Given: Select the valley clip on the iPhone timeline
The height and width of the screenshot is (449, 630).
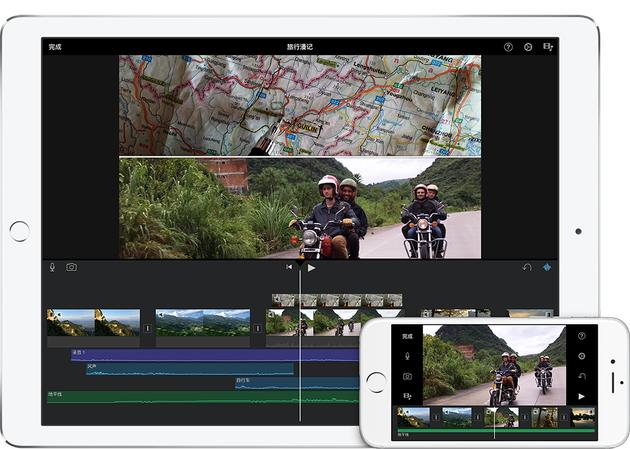Looking at the screenshot, I should click(x=457, y=418).
